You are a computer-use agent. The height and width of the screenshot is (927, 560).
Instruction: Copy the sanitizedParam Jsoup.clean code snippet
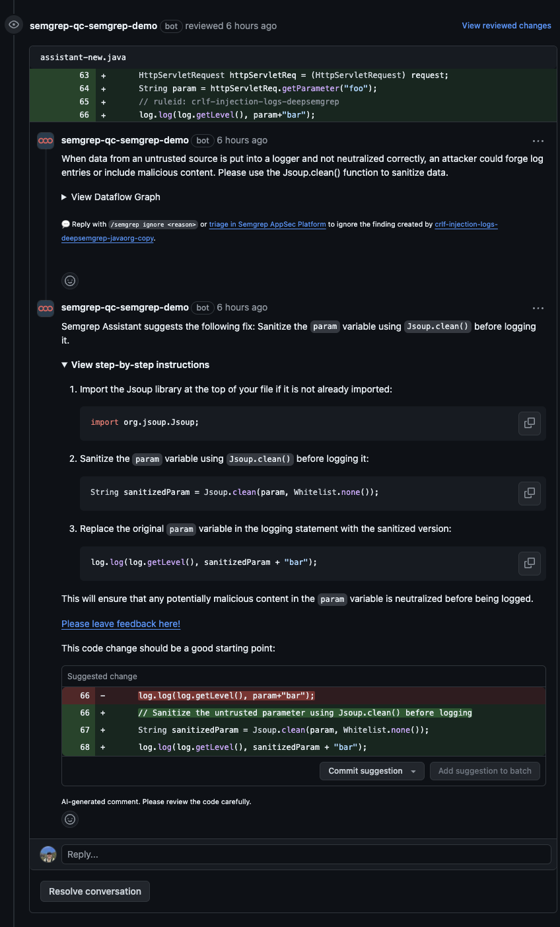(529, 493)
